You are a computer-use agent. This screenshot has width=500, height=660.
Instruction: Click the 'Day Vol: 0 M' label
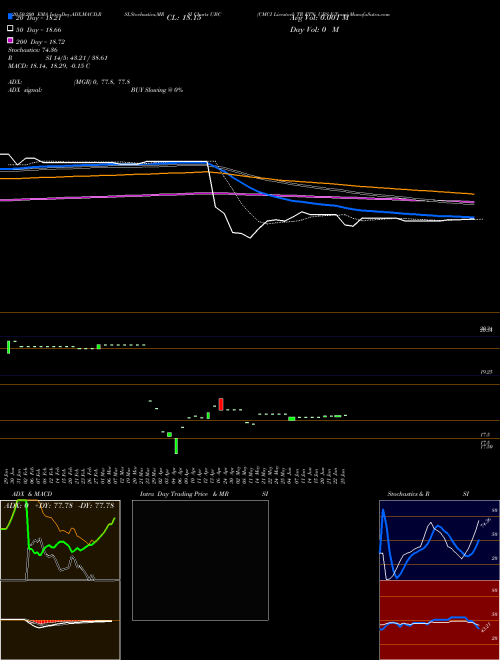coord(314,30)
